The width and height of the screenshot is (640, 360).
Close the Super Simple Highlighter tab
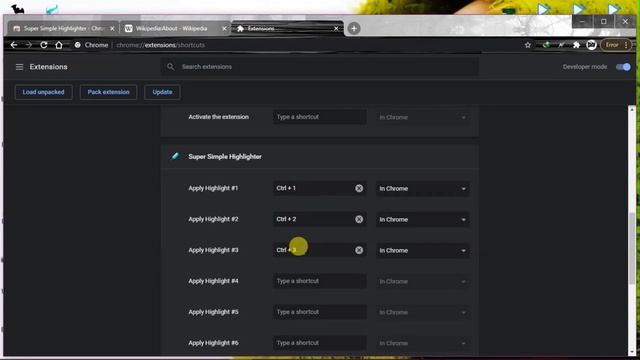coord(112,29)
